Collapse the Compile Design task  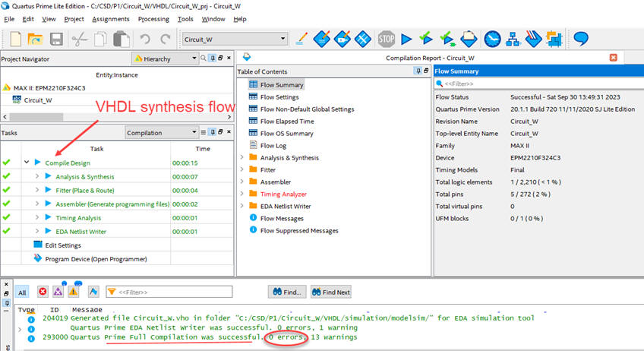coord(27,163)
